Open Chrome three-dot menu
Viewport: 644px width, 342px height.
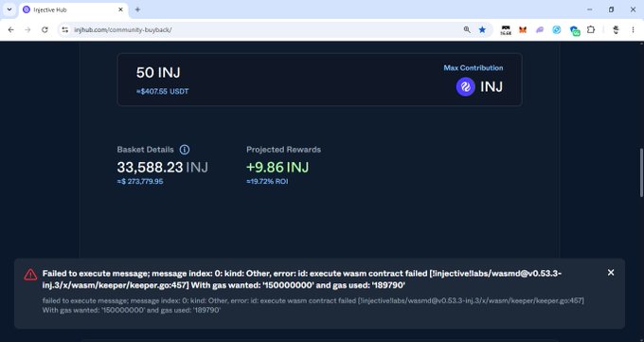click(x=633, y=29)
